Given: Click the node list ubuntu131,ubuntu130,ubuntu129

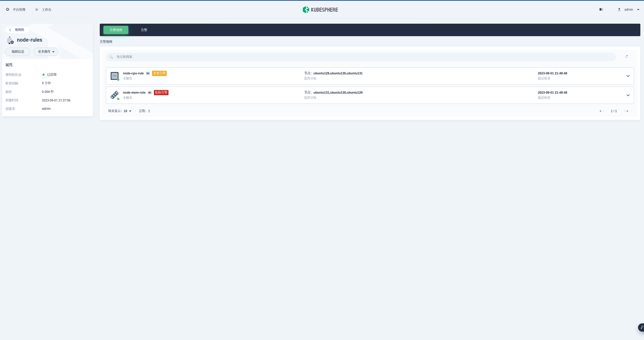Looking at the screenshot, I should (338, 93).
